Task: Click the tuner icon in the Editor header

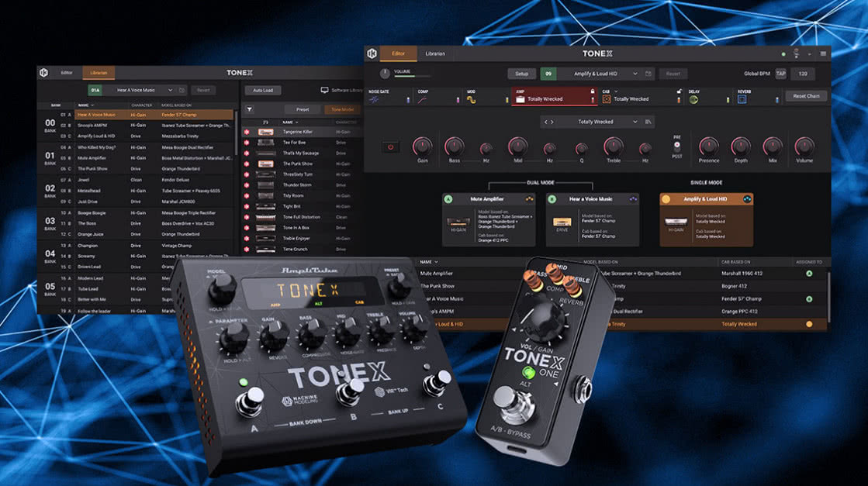Action: point(796,53)
